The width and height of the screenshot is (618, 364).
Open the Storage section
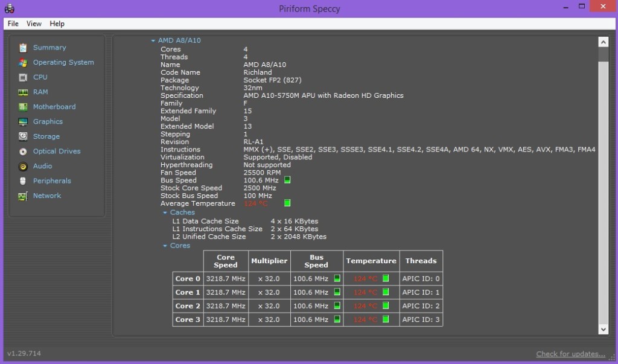(46, 136)
